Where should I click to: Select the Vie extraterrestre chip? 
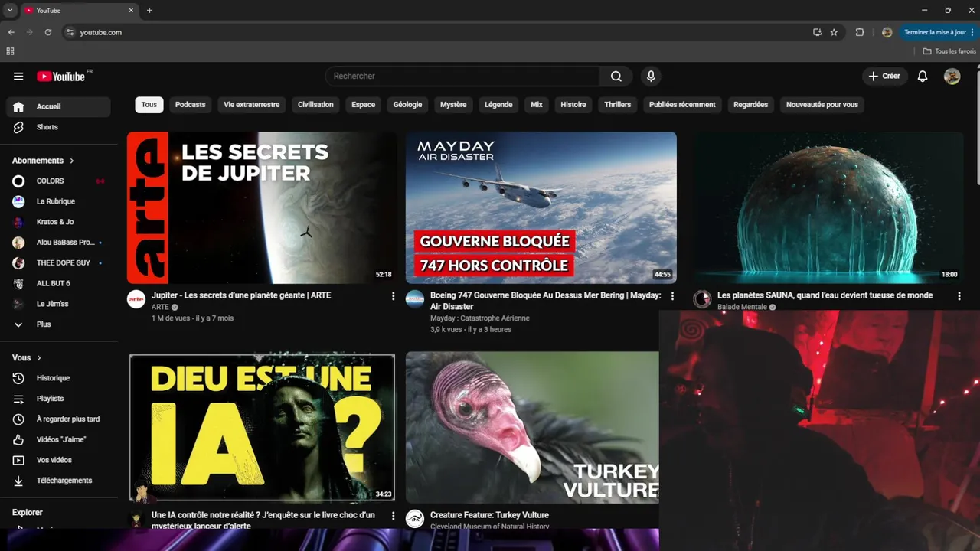pos(251,105)
